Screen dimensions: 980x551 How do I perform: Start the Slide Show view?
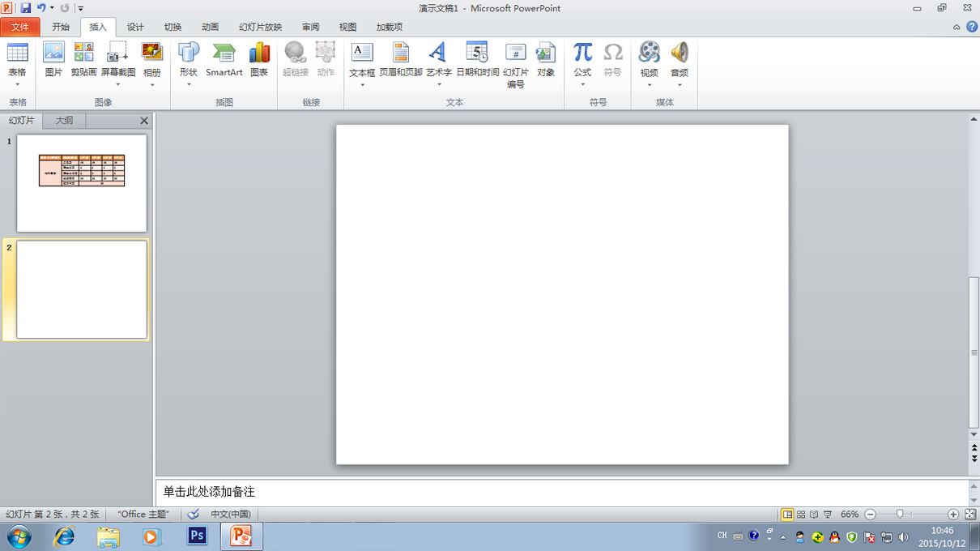(x=828, y=515)
